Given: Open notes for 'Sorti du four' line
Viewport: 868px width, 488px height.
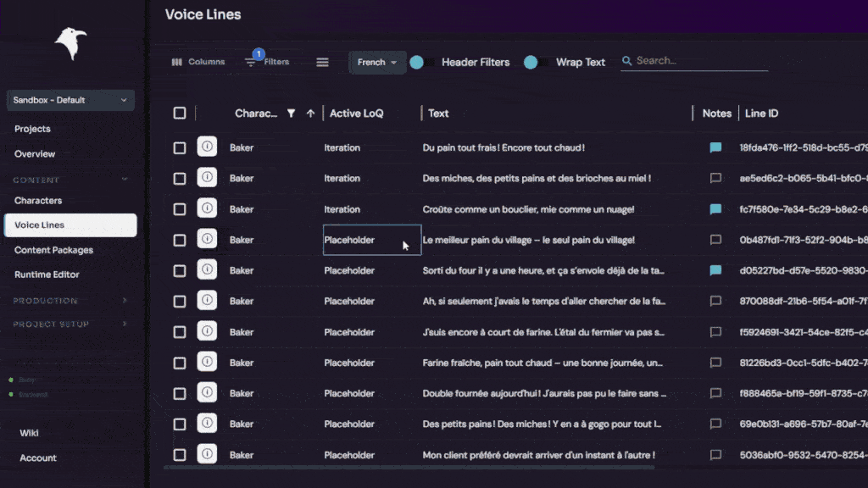Looking at the screenshot, I should click(715, 270).
